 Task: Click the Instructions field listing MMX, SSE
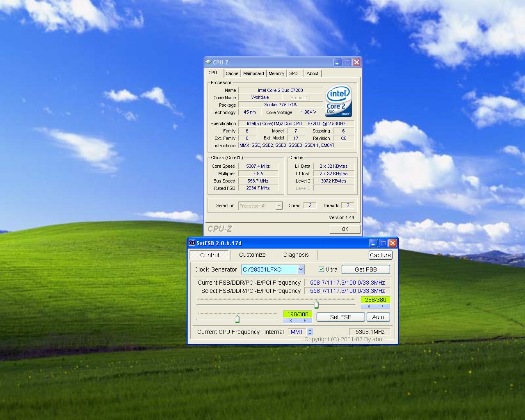(297, 145)
